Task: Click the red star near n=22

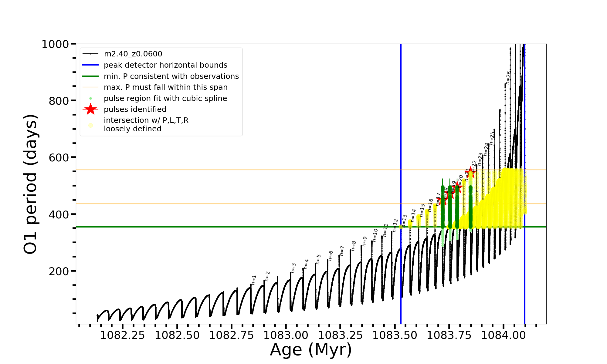Action: point(470,172)
